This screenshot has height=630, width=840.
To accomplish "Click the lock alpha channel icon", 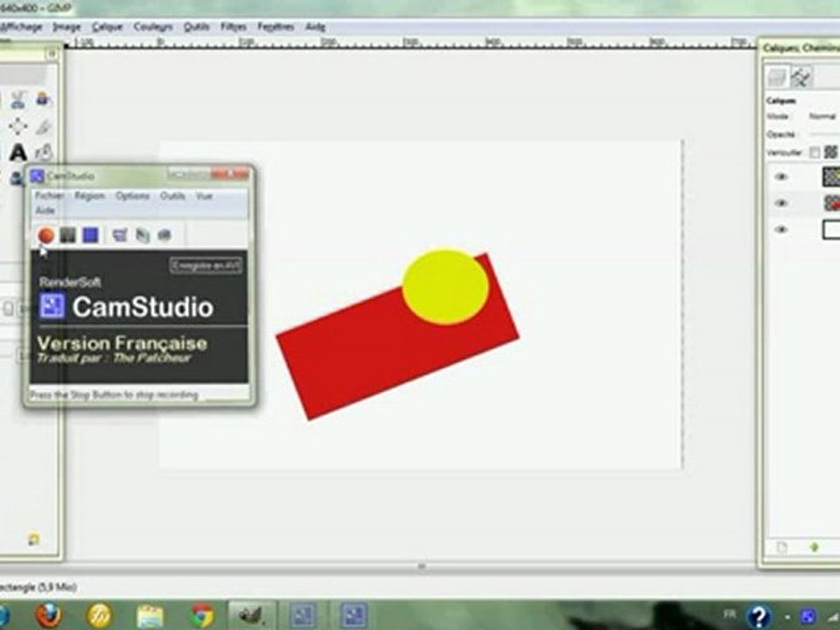I will tap(831, 152).
